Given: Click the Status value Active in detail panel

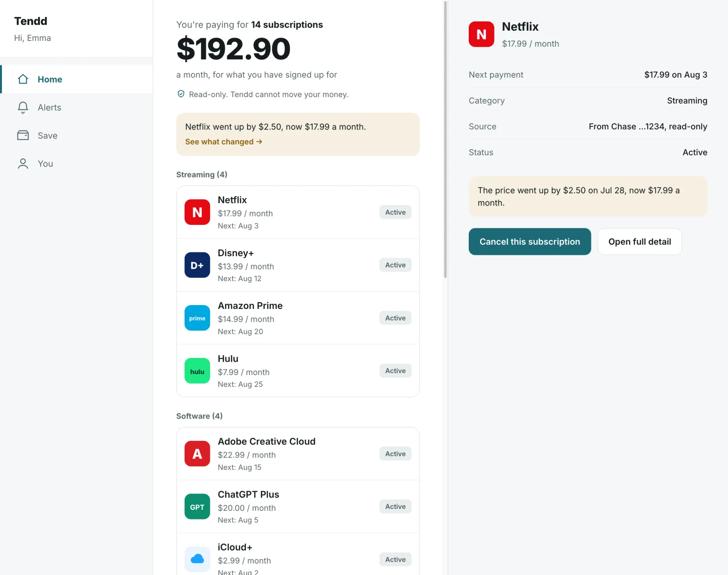Looking at the screenshot, I should [695, 152].
